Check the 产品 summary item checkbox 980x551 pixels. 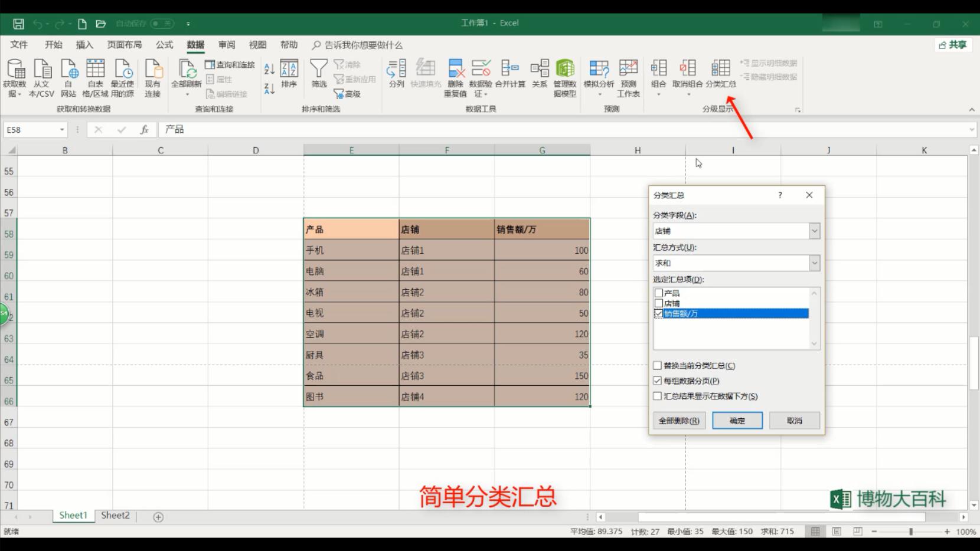click(x=658, y=293)
